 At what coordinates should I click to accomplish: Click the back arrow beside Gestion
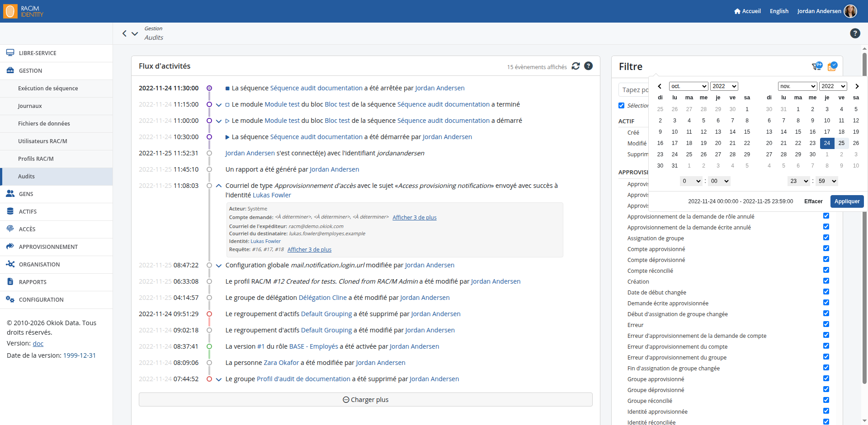coord(124,33)
